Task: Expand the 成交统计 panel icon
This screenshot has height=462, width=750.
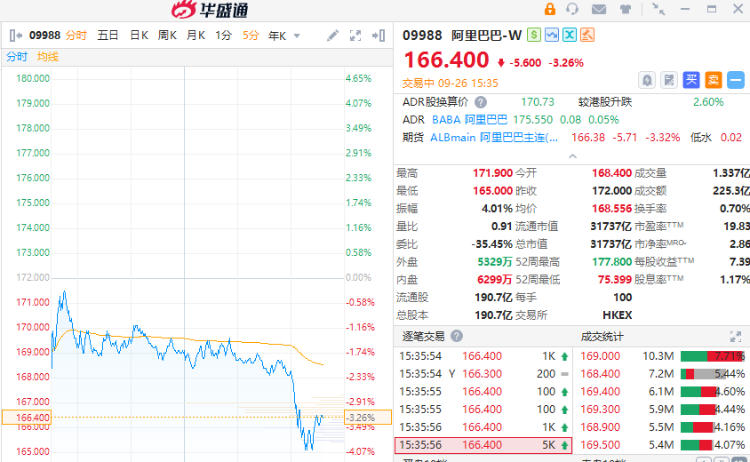Action: (x=735, y=336)
